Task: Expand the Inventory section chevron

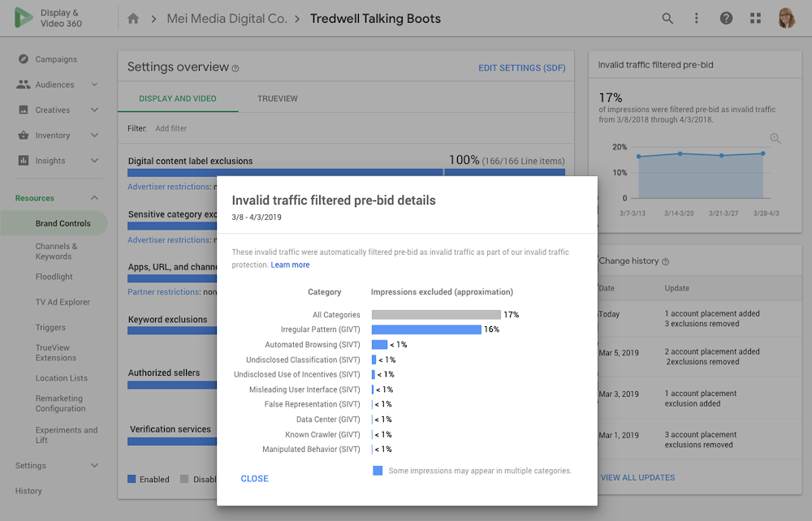Action: (94, 135)
